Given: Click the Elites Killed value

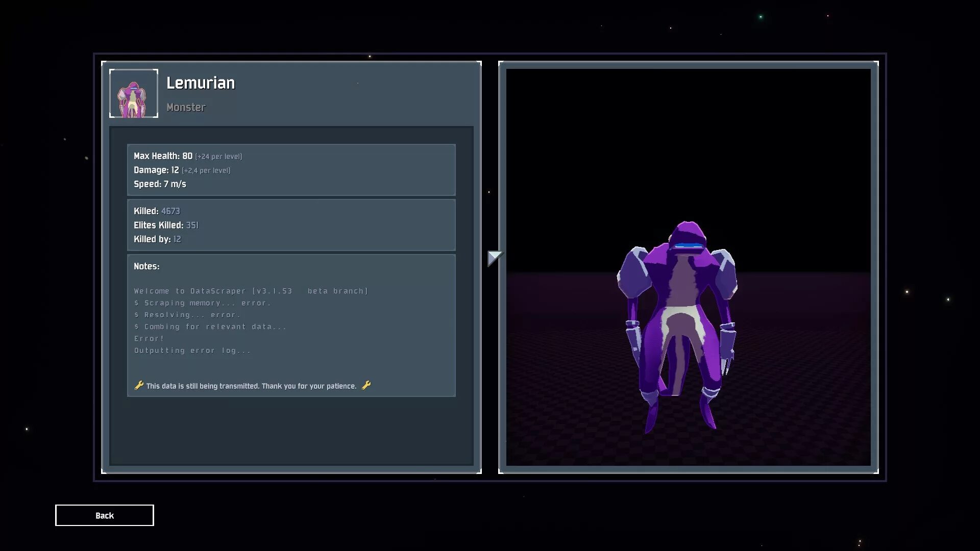Looking at the screenshot, I should (x=192, y=226).
